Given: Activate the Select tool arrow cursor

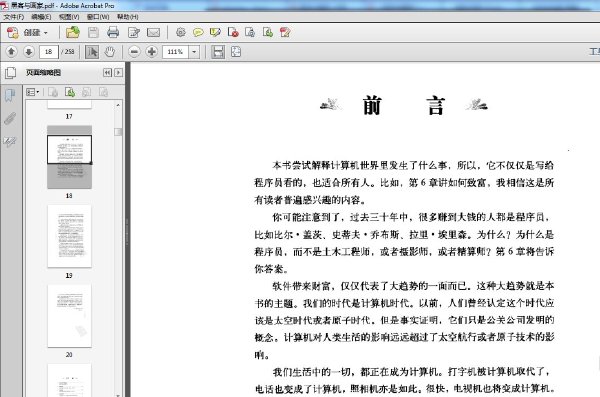Looking at the screenshot, I should [x=92, y=52].
